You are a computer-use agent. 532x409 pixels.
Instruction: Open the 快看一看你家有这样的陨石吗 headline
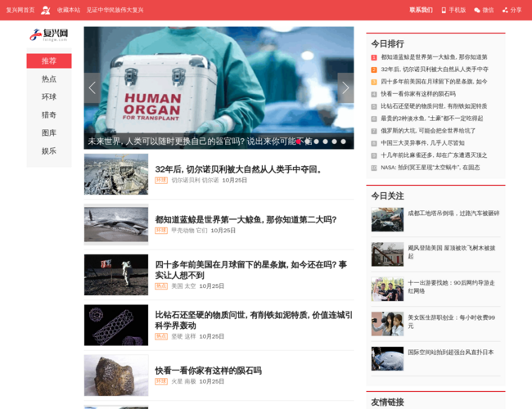pyautogui.click(x=209, y=371)
